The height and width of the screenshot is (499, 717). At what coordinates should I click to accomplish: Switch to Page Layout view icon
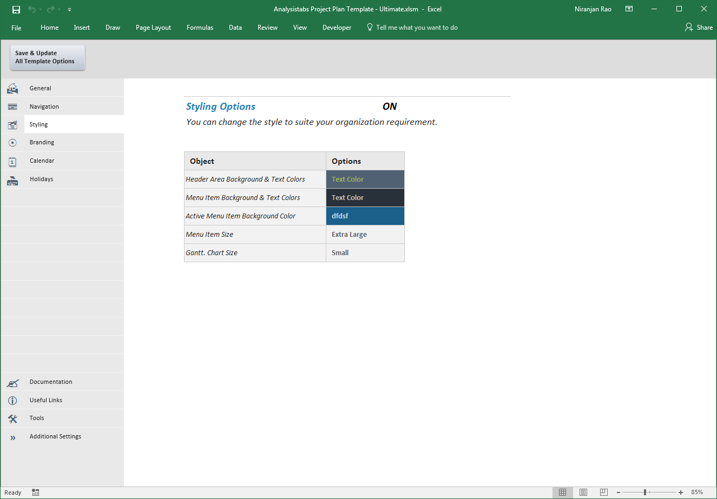click(x=583, y=492)
